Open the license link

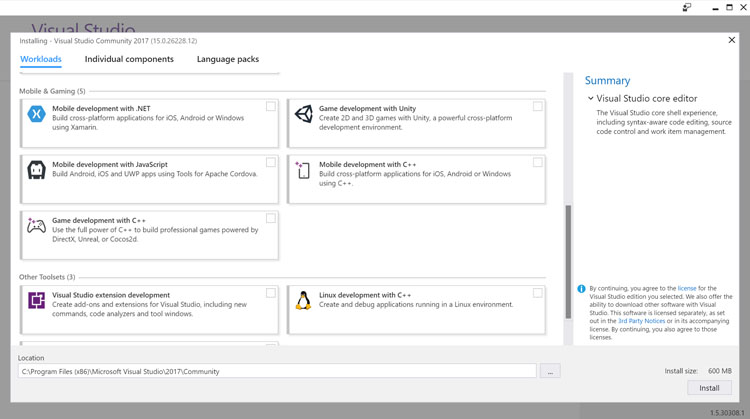point(687,288)
